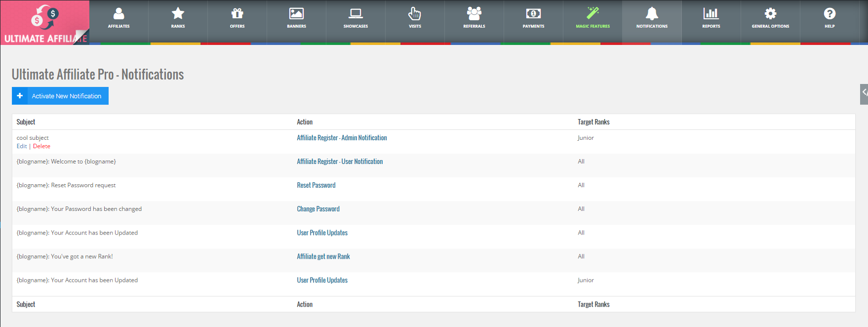Open the Offers gift icon

tap(237, 14)
